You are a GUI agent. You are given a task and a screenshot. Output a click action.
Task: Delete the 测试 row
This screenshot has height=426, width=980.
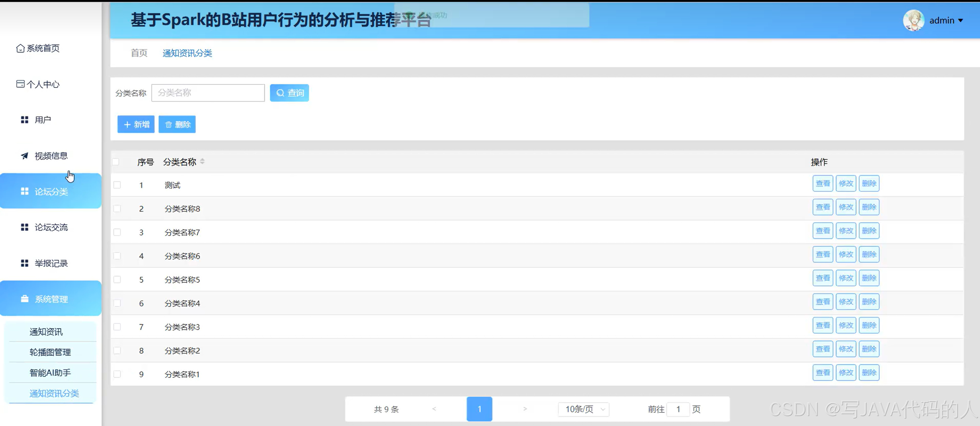point(869,183)
